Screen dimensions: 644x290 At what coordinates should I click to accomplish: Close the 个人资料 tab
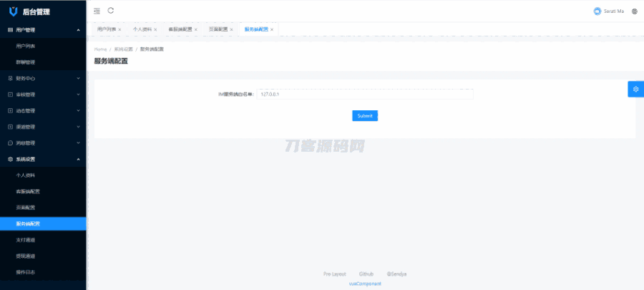(155, 29)
